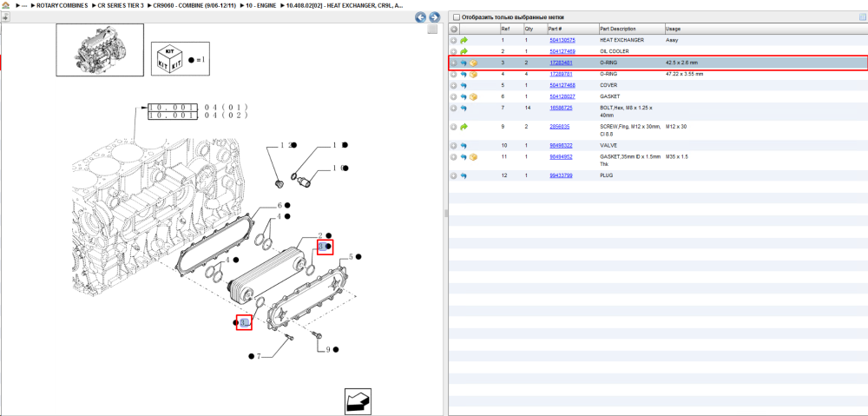Image resolution: width=868 pixels, height=416 pixels.
Task: Click the expand-all plus in table header
Action: (x=454, y=29)
